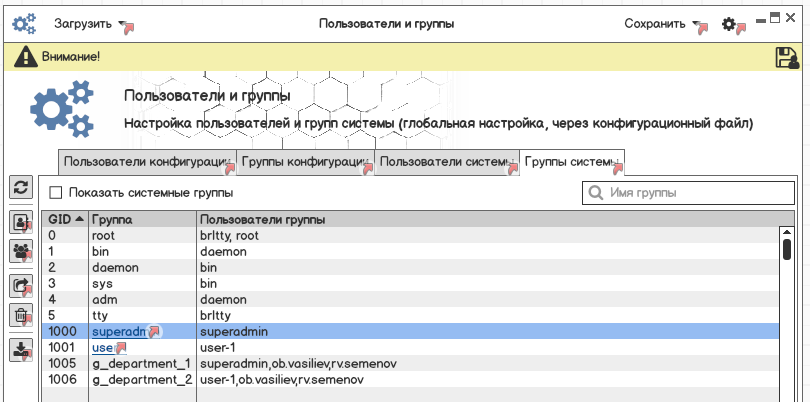The width and height of the screenshot is (810, 402).
Task: Click the user group link in row 1001
Action: click(102, 347)
